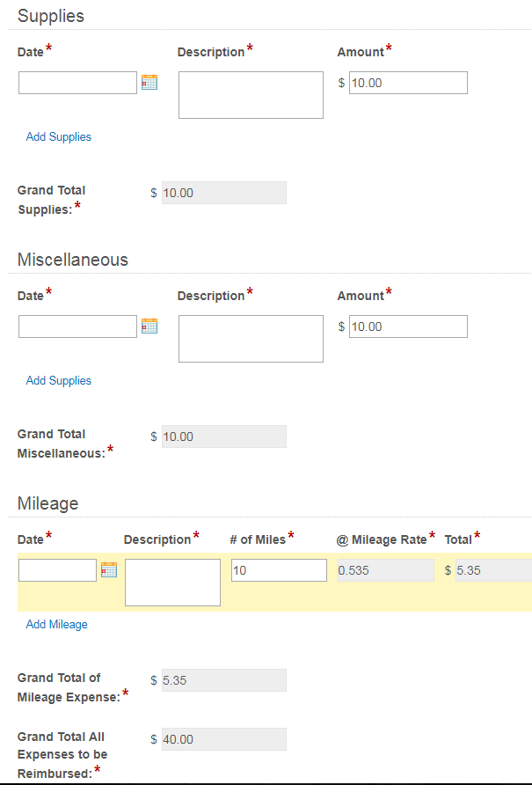Select the Supplies Amount field
Image resolution: width=532 pixels, height=785 pixels.
408,83
